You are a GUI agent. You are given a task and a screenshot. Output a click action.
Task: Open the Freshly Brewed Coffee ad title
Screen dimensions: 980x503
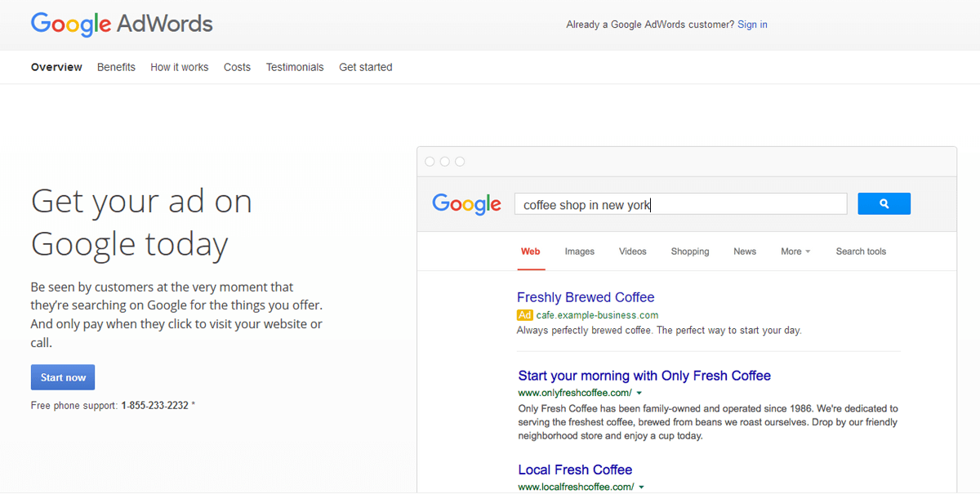click(586, 297)
